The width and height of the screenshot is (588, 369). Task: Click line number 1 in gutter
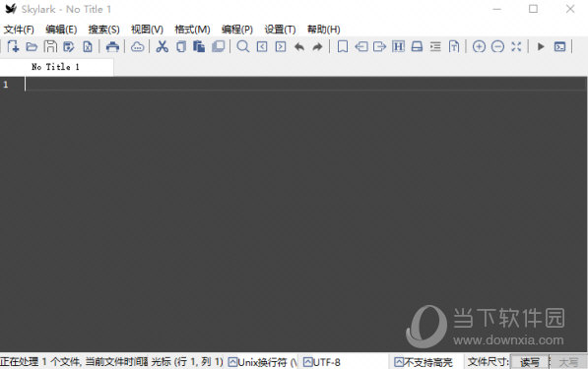[6, 85]
